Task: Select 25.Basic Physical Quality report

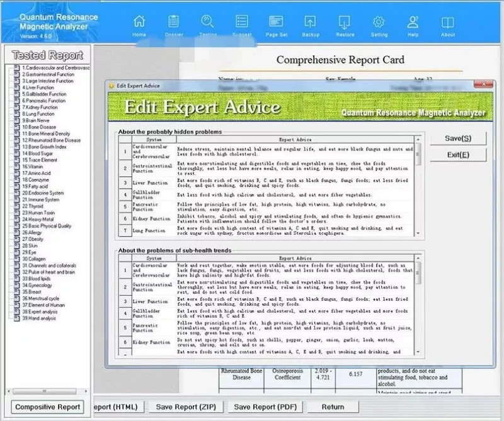Action: [x=47, y=226]
